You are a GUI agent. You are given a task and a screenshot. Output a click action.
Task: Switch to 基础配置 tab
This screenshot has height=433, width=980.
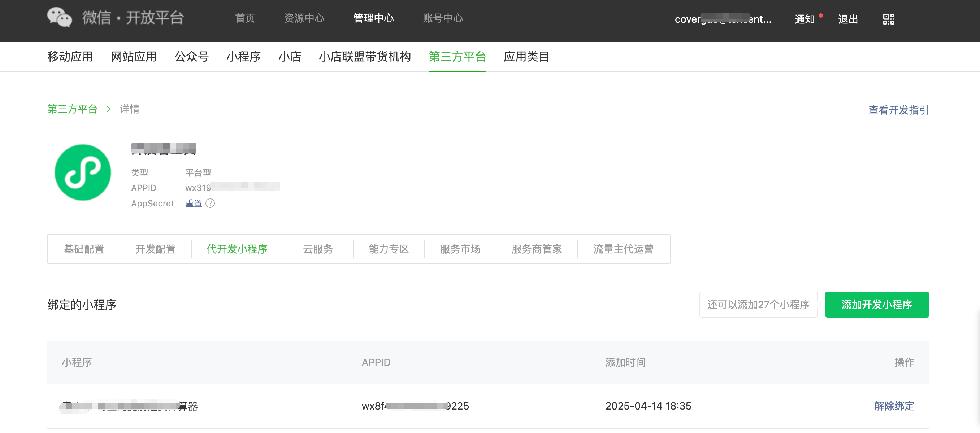84,249
